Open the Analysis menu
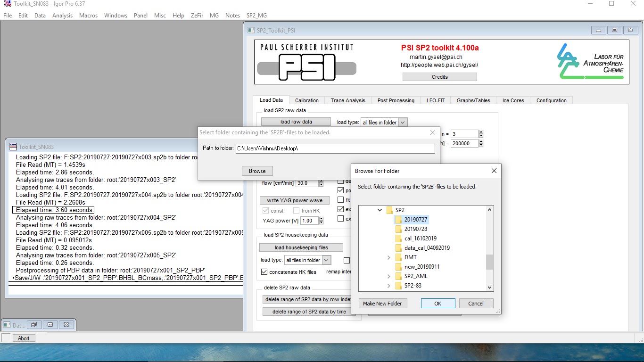644x362 pixels. click(62, 15)
